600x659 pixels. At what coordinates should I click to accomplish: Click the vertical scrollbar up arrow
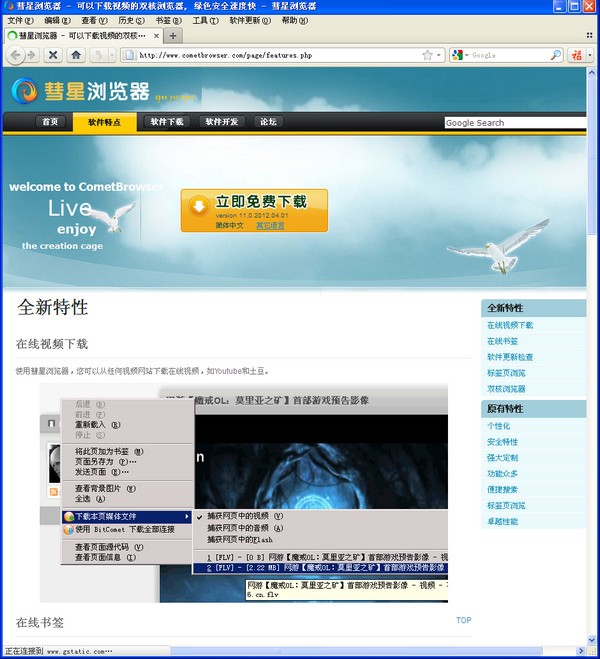tap(592, 72)
